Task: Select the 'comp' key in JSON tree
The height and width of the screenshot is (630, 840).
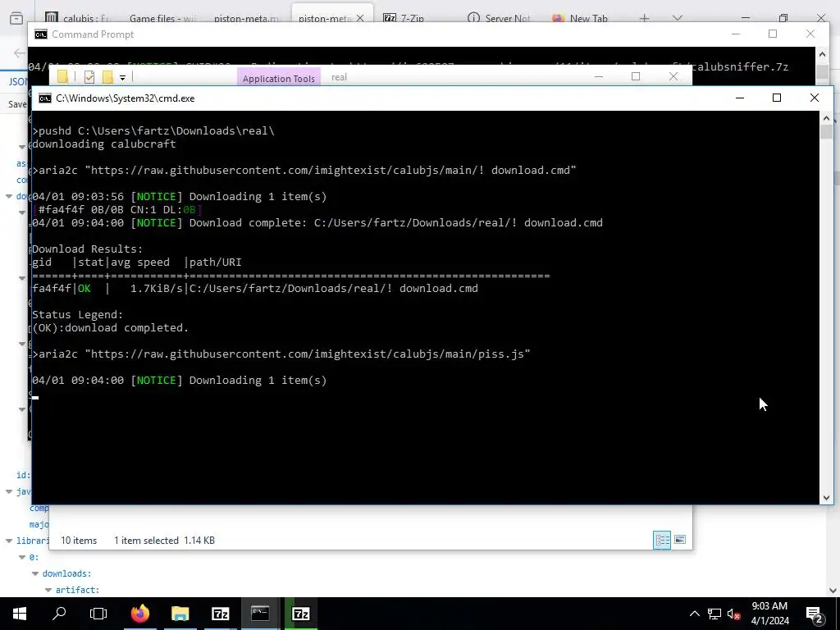Action: (39, 508)
